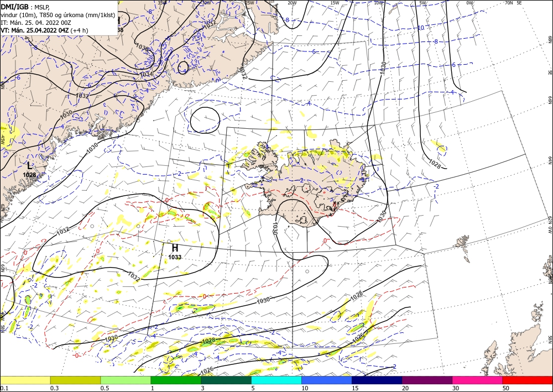Screen dimensions: 553x392
Task: Click the '1036' isobar label
Action: point(143,46)
